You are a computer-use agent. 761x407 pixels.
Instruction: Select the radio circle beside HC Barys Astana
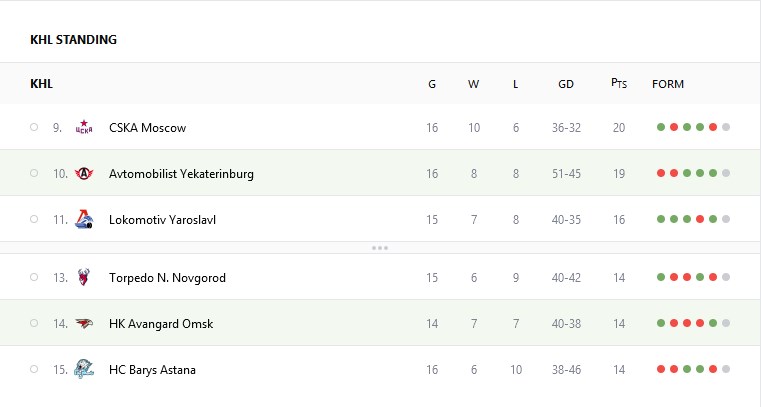tap(34, 369)
